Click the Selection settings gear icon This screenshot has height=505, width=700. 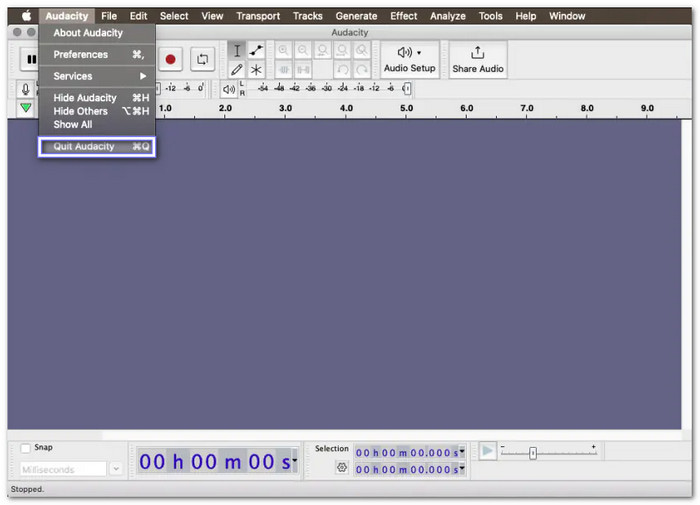point(342,467)
